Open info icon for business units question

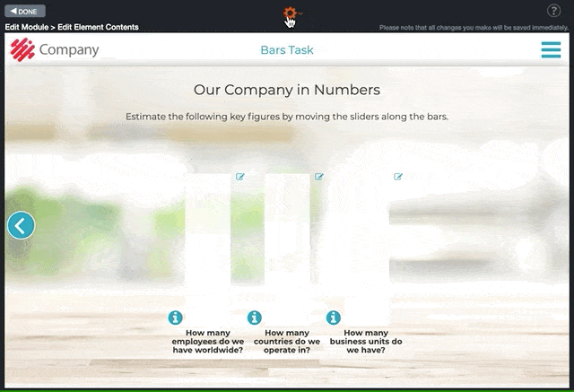pos(334,318)
